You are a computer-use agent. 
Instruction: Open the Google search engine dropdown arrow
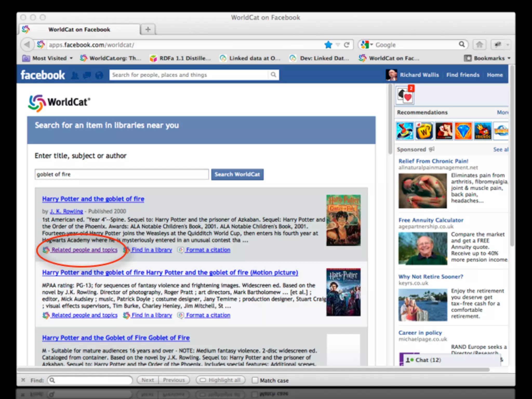click(371, 45)
